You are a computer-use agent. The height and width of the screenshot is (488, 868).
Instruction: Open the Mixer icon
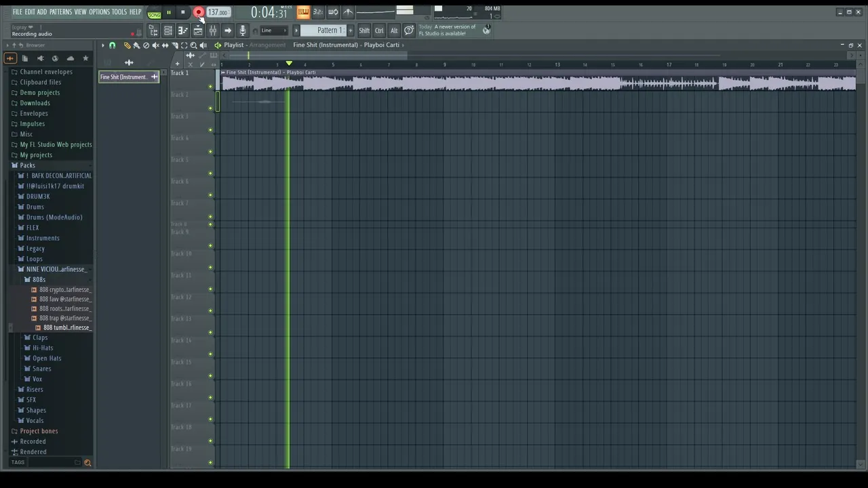pyautogui.click(x=213, y=30)
